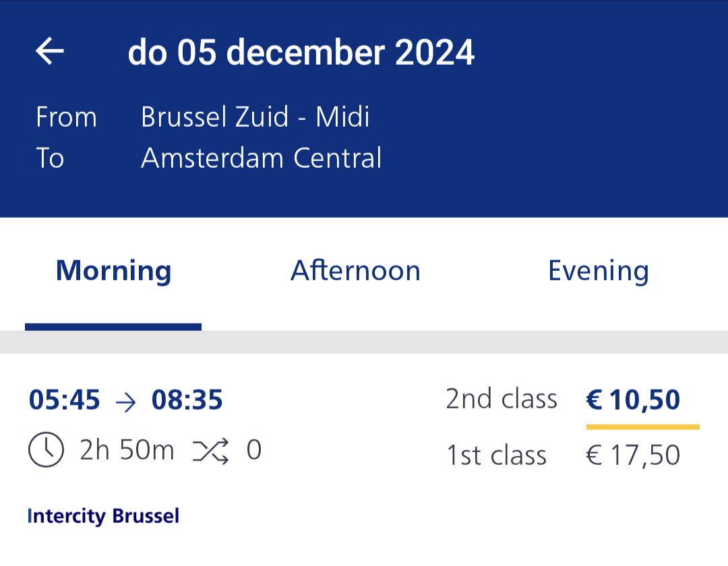The height and width of the screenshot is (566, 728).
Task: Click the 08:35 arrival time
Action: tap(187, 401)
